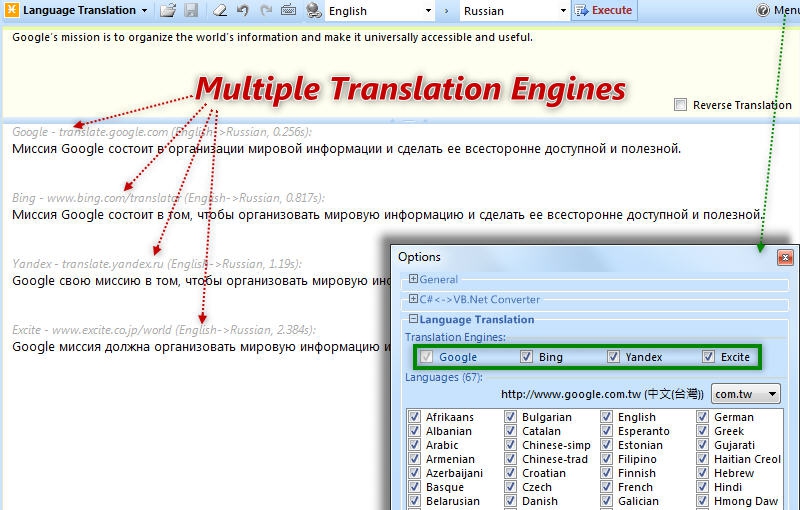800x510 pixels.
Task: Click the redo arrow icon
Action: tap(266, 10)
